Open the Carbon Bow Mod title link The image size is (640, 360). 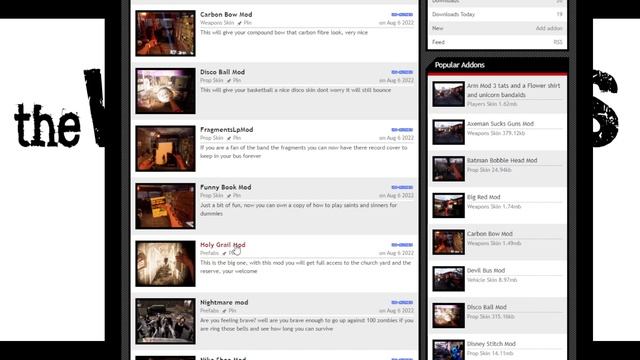(x=226, y=14)
